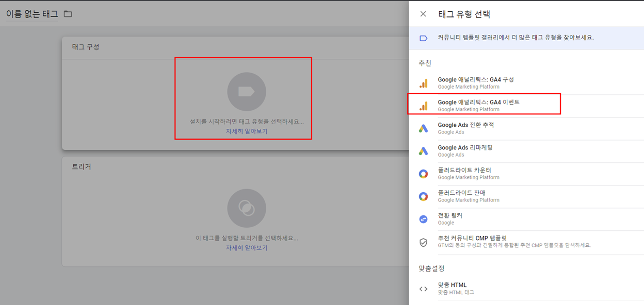
Task: Click 설치를 시작하려면 태그 유형을 선택하세요 text
Action: [x=247, y=122]
